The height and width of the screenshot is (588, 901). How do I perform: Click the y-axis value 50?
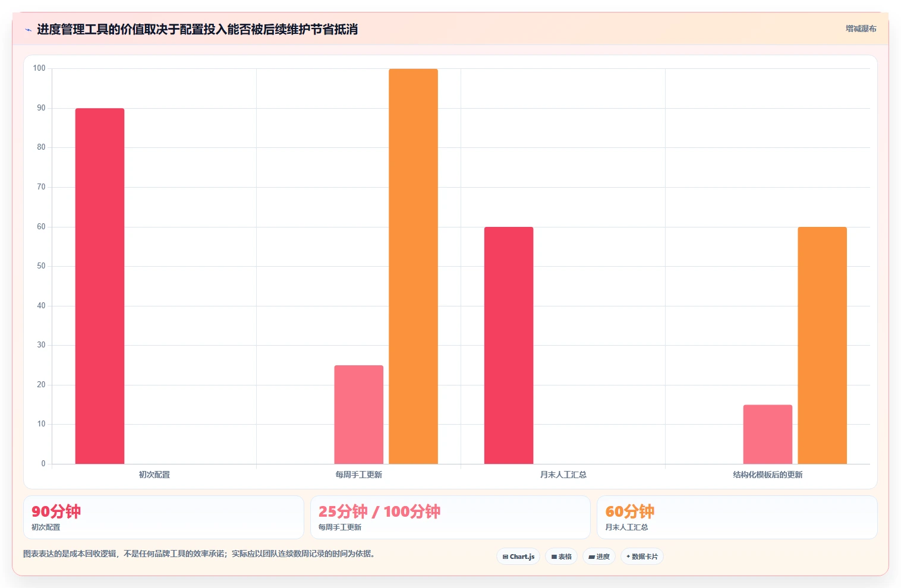[41, 266]
